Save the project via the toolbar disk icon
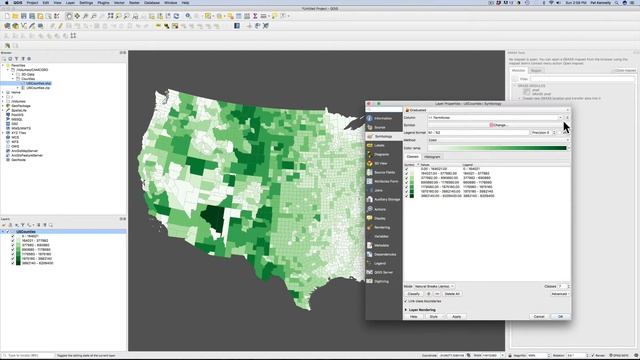The image size is (640, 360). pyautogui.click(x=24, y=16)
